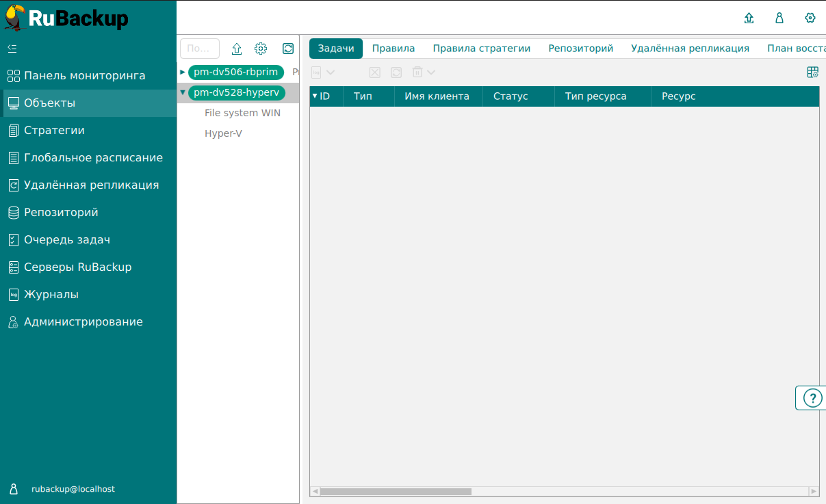Select the Hyper-V resource type

click(x=224, y=133)
